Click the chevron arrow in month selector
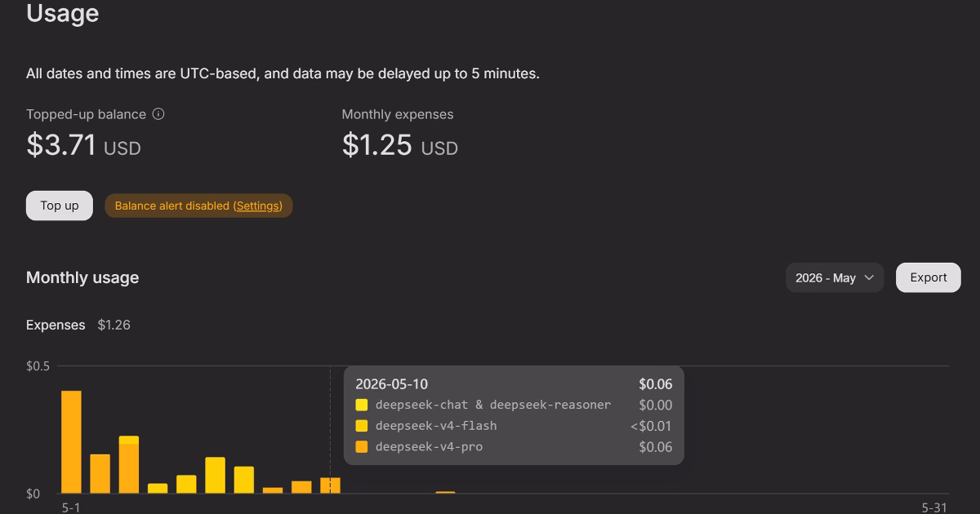This screenshot has height=514, width=980. 869,277
